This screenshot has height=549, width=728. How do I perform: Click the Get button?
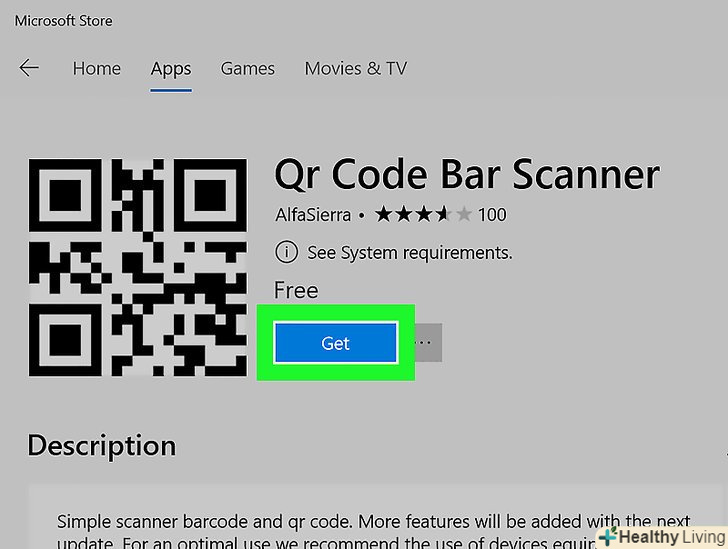tap(336, 343)
